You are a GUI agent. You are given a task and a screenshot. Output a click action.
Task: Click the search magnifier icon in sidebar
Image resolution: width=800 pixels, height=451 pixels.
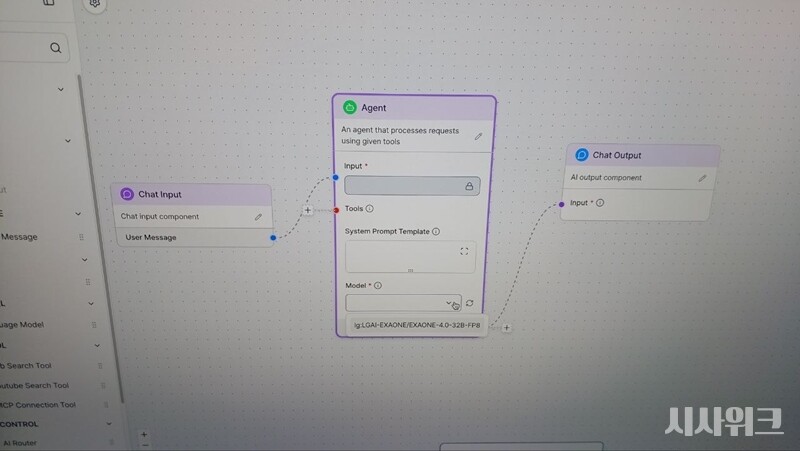[x=55, y=47]
